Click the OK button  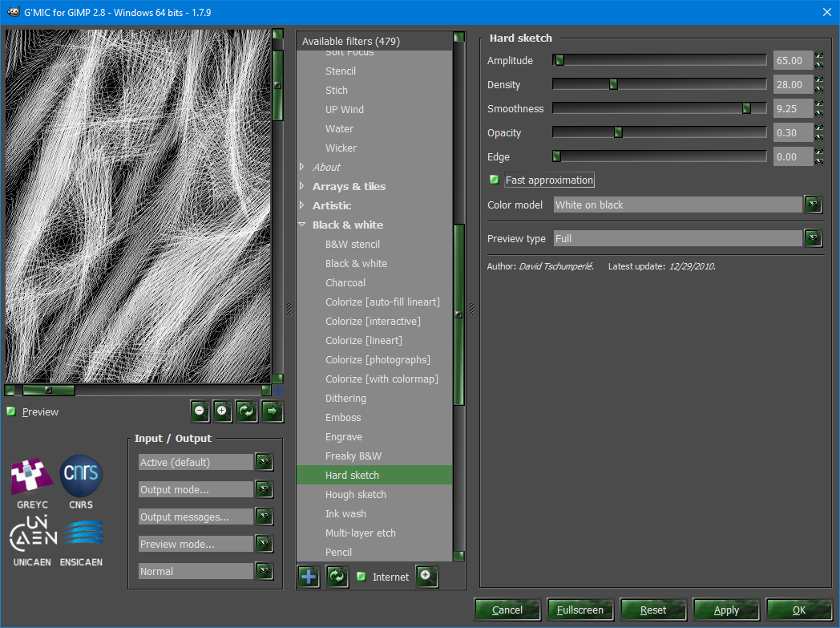tap(799, 610)
